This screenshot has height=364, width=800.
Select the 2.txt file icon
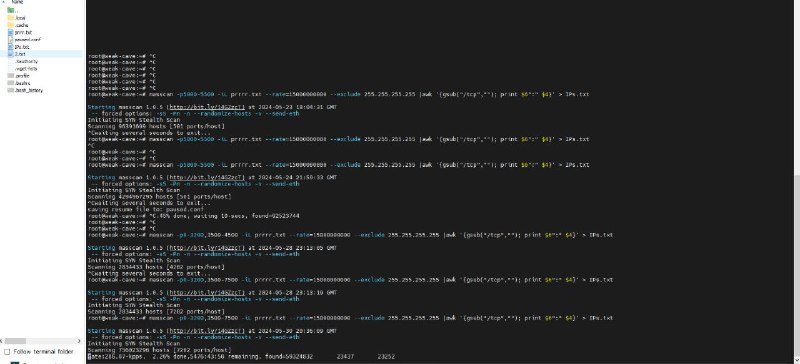click(x=10, y=54)
